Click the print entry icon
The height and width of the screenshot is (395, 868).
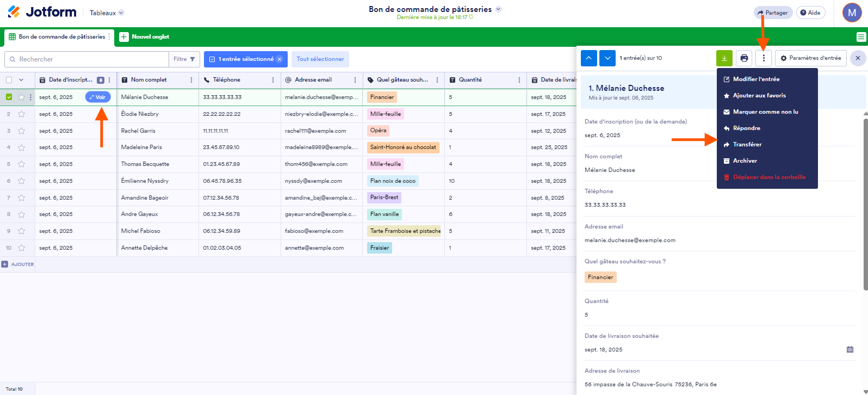click(x=744, y=58)
